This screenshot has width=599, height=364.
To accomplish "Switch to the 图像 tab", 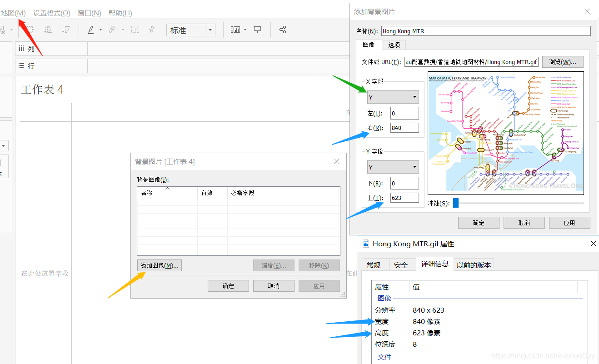I will pos(369,45).
